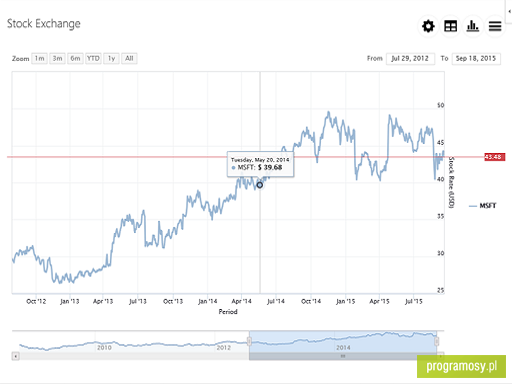Set zoom range to 3m
This screenshot has height=384, width=512.
[x=57, y=58]
